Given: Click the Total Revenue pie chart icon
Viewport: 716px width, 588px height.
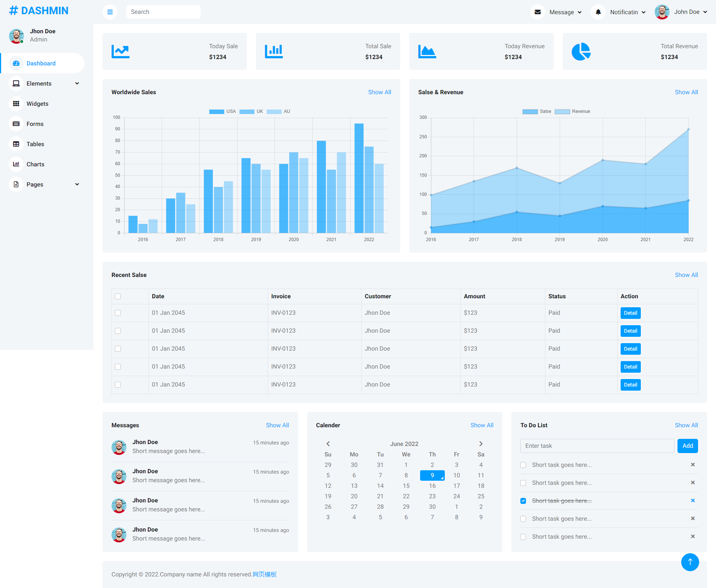Looking at the screenshot, I should click(x=581, y=51).
